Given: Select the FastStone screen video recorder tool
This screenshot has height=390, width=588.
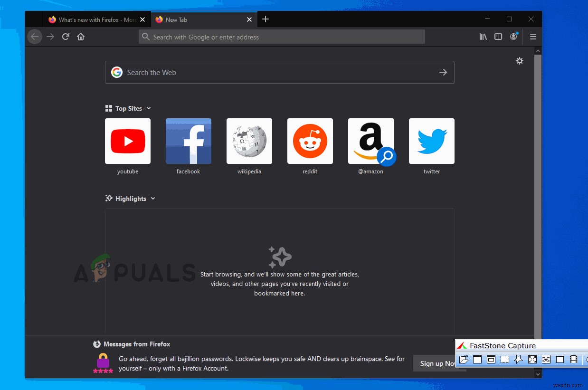Looking at the screenshot, I should click(573, 360).
